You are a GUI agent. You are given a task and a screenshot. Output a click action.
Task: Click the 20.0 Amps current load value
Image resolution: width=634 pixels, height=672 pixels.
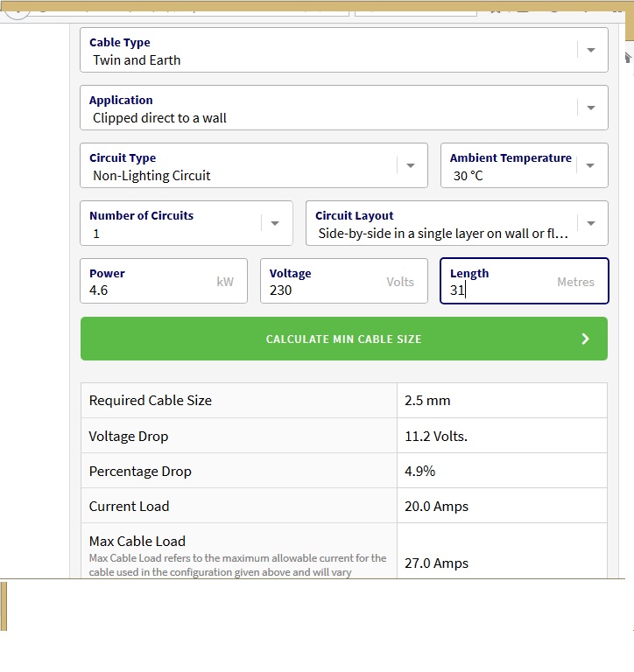436,507
